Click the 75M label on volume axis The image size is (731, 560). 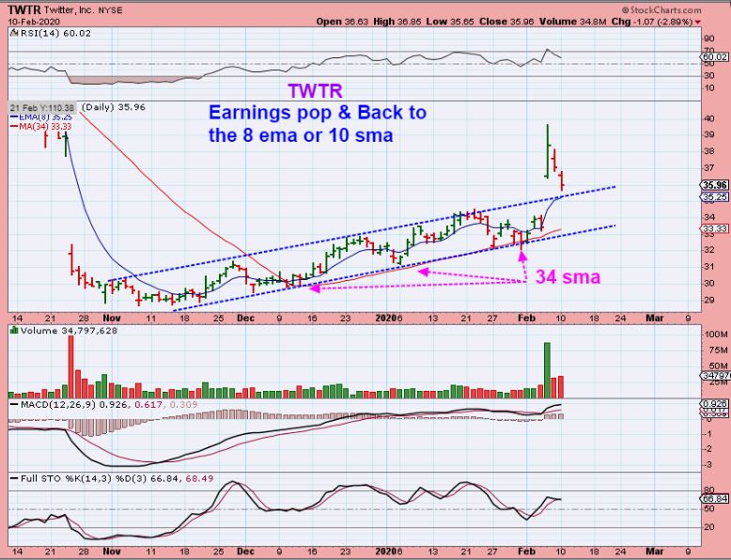coord(719,350)
